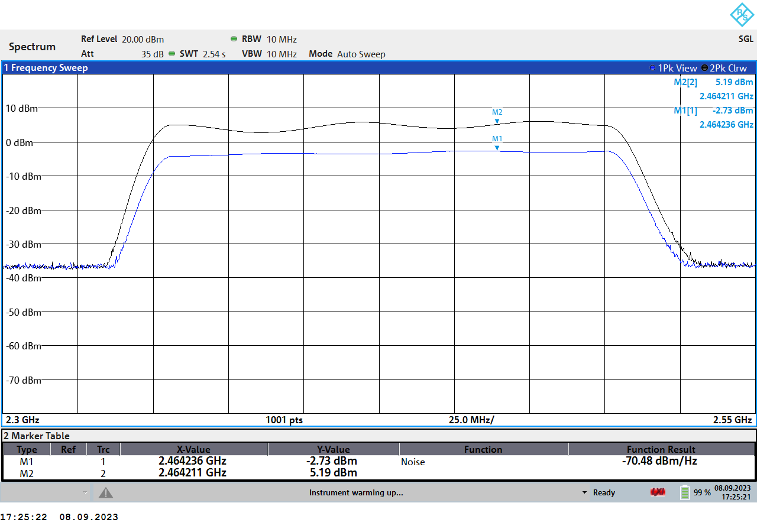This screenshot has height=532, width=757.
Task: Click the green battery level icon
Action: (685, 492)
